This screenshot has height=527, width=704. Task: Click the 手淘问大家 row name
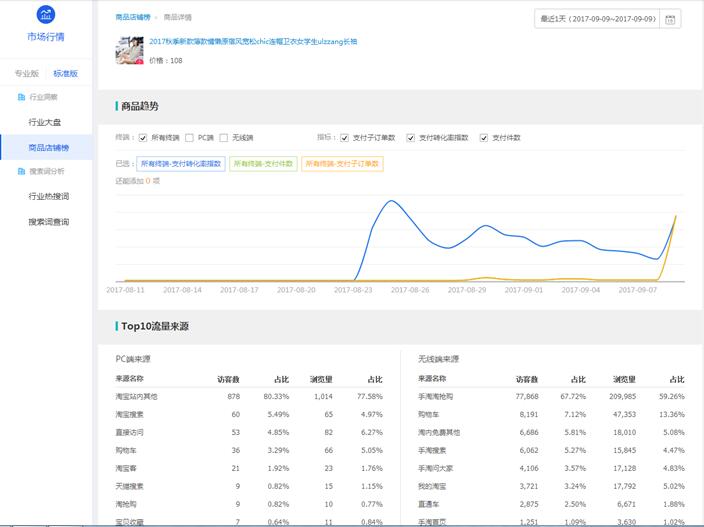click(436, 468)
